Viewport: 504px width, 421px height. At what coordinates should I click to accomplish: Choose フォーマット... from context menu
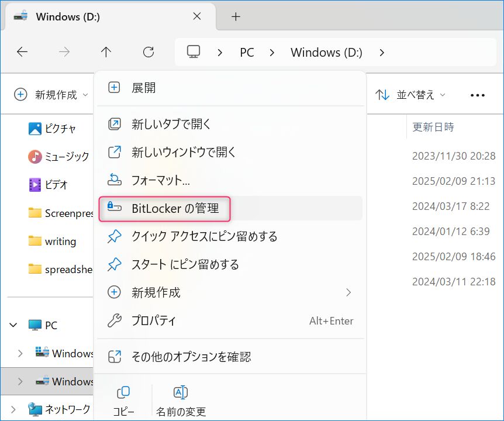point(160,180)
